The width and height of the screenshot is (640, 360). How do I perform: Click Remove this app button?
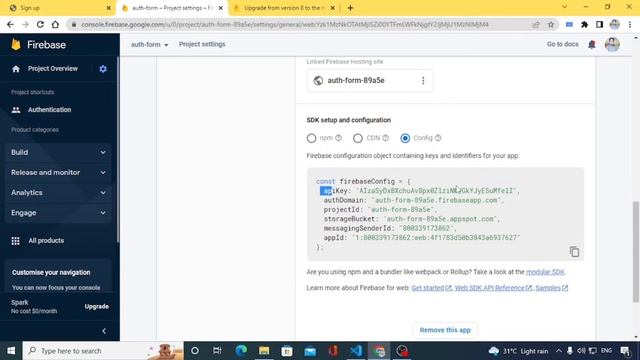445,330
